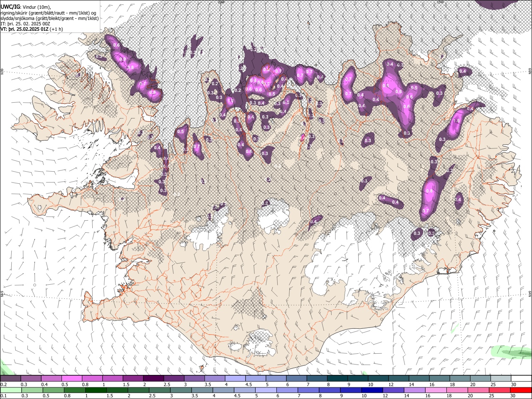The width and height of the screenshot is (532, 399).
Task: Click the bright red rain swatch after 30
Action: [521, 390]
